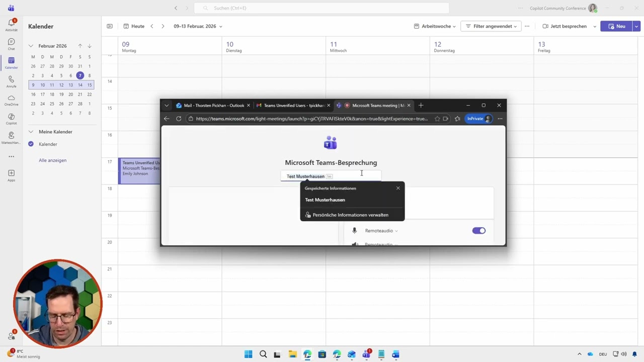Select day 20 in the mini calendar
Screen dimensions: 644x362
(x=70, y=95)
